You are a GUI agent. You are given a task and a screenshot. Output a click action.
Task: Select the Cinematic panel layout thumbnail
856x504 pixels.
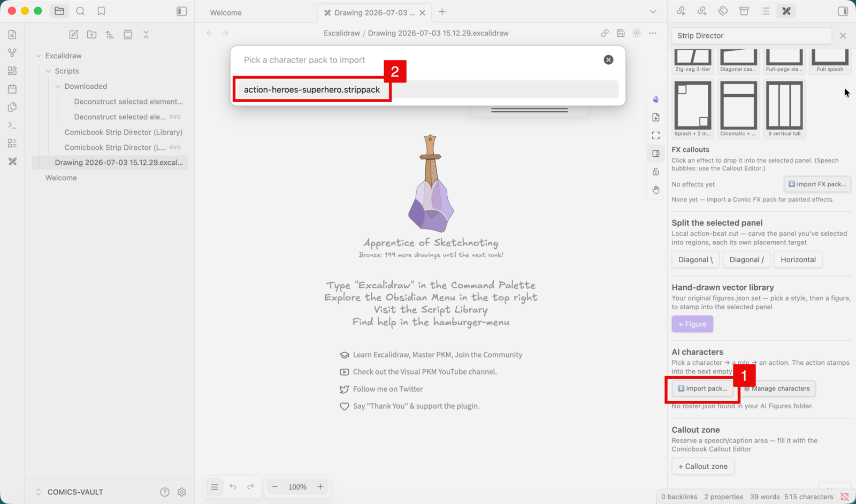click(x=738, y=109)
